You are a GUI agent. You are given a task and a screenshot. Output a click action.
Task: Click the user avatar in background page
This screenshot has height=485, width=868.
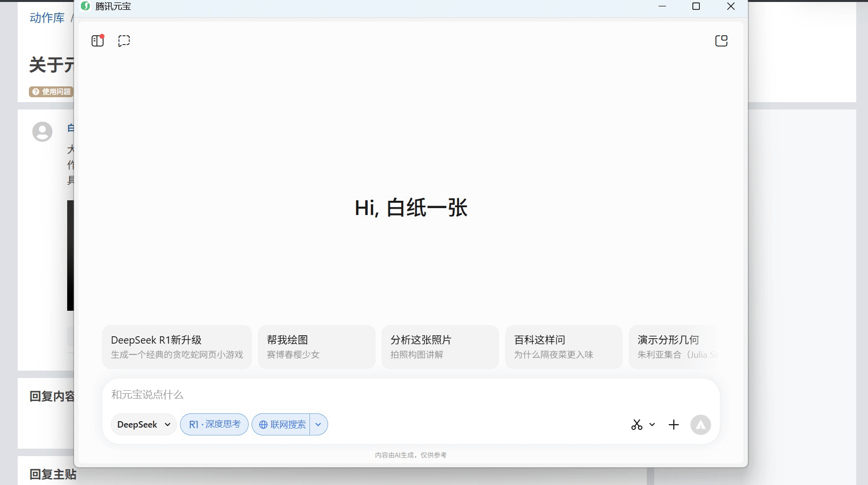coord(42,132)
